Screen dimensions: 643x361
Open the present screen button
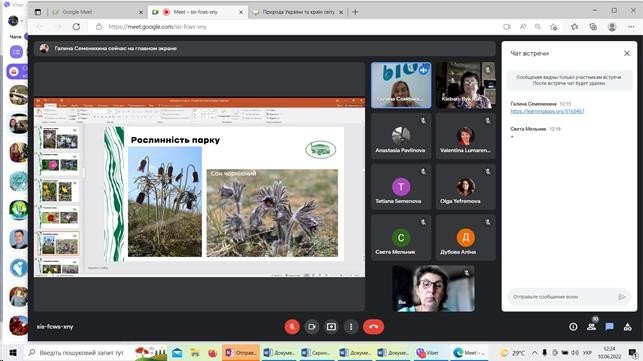click(331, 327)
